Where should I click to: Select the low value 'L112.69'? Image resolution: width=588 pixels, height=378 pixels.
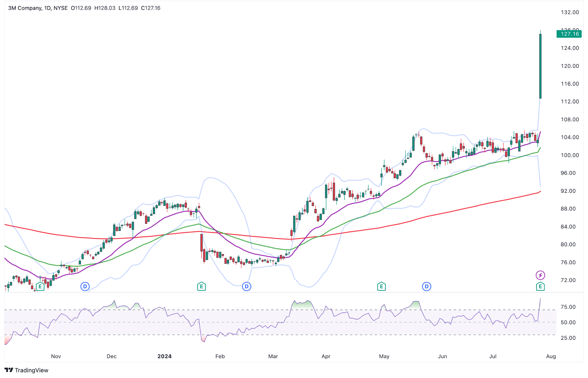128,8
